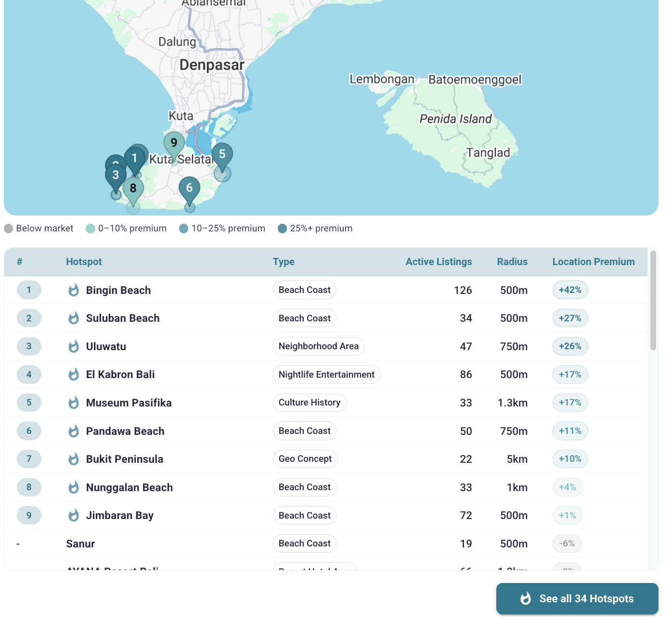Sort by Radius column header
Screen dimensions: 672x634
pos(512,262)
